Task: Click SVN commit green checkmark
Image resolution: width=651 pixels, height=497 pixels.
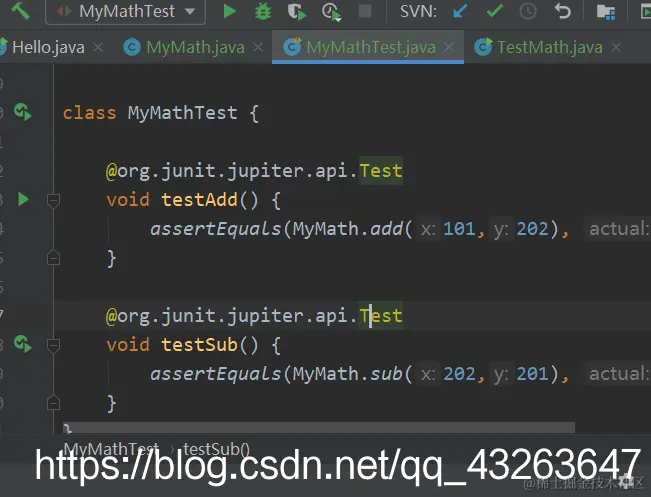Action: (494, 11)
